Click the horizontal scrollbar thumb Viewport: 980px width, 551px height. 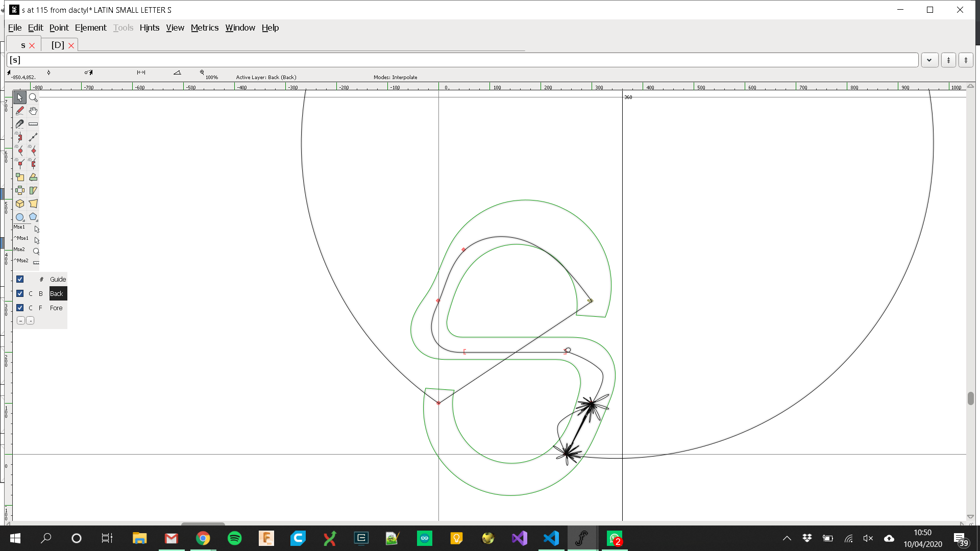(x=203, y=523)
